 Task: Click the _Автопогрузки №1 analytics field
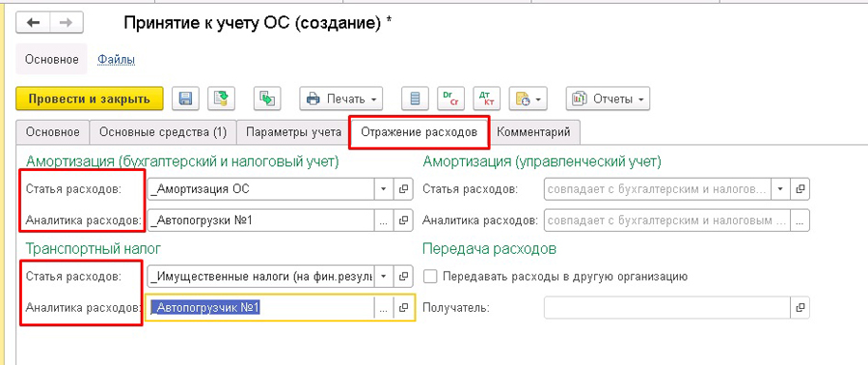point(261,220)
